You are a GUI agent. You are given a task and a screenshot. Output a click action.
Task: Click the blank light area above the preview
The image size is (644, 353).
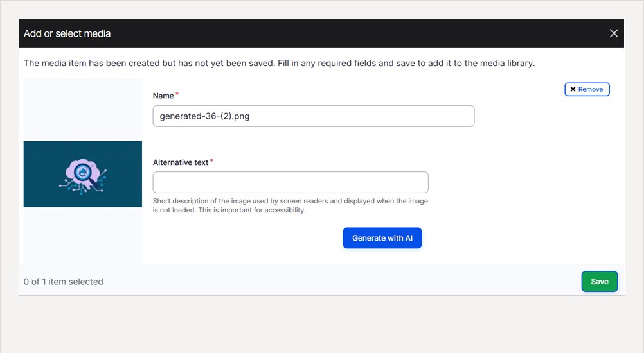83,110
